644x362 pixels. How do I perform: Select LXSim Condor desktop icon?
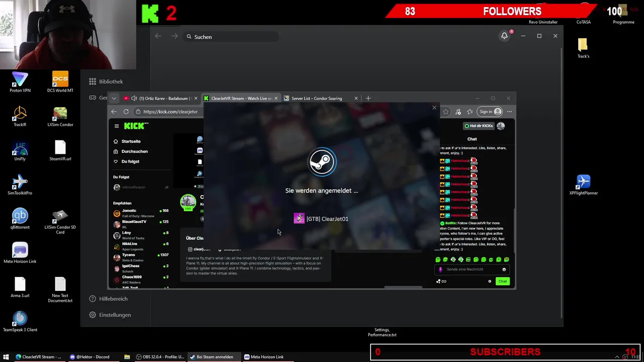(60, 116)
